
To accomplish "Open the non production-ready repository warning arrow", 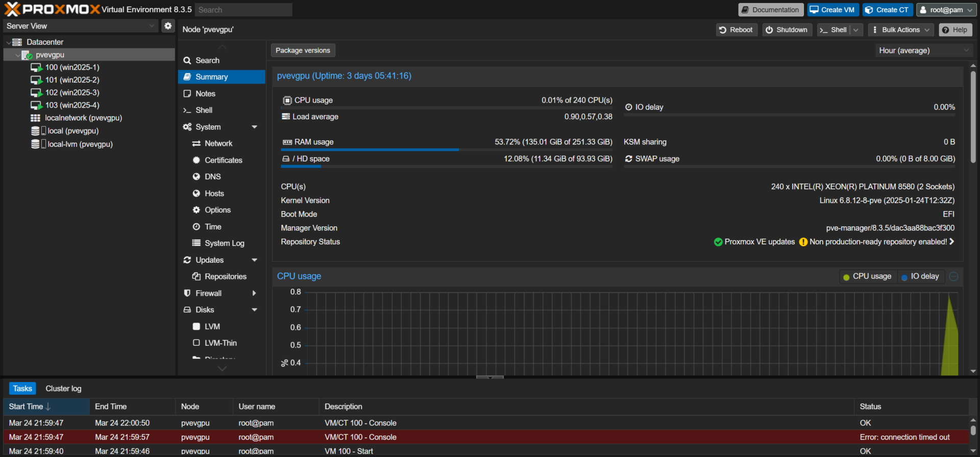I will 951,242.
